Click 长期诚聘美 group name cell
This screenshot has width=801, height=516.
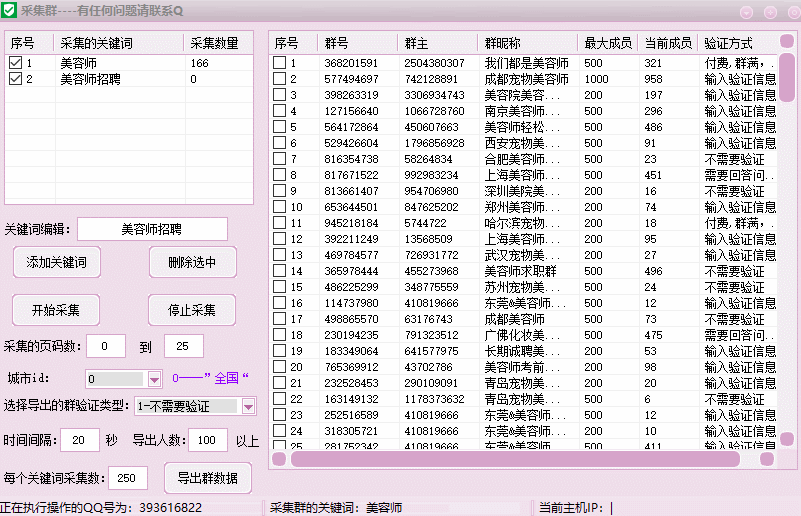click(x=522, y=351)
